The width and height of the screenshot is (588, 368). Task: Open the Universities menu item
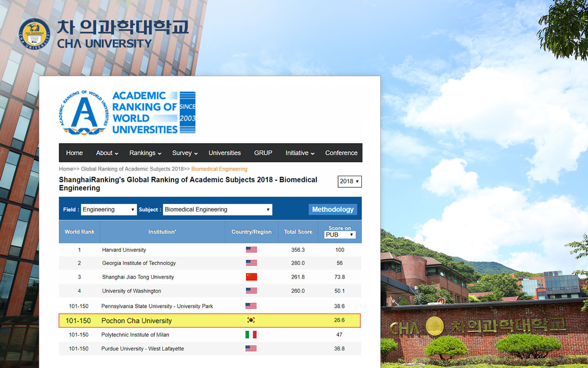(x=224, y=153)
